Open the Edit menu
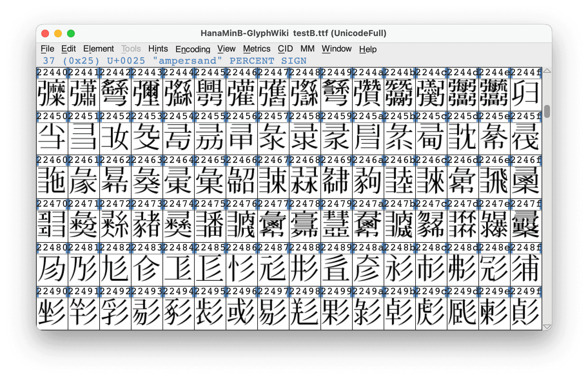The width and height of the screenshot is (588, 378). pos(68,49)
